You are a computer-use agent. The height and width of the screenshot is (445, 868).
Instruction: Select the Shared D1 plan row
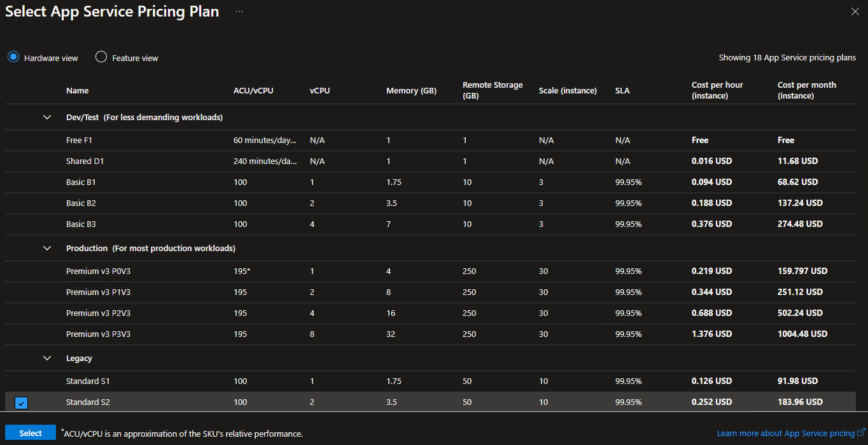click(430, 161)
